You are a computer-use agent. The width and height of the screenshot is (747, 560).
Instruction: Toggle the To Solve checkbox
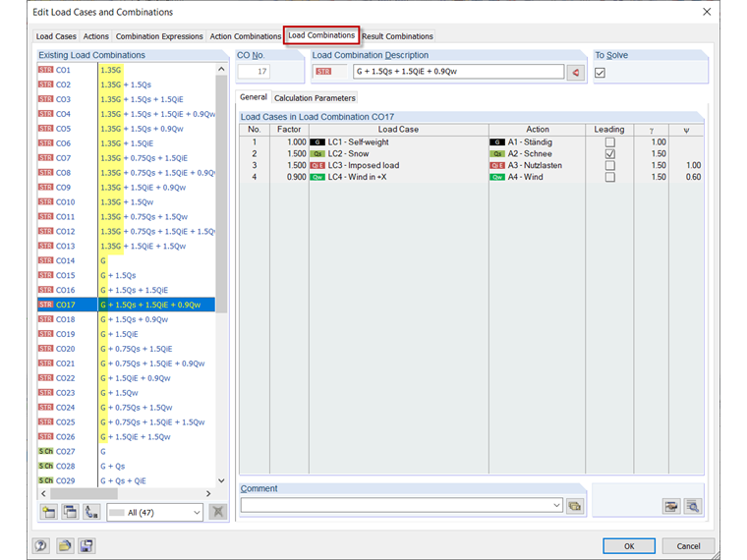pyautogui.click(x=601, y=73)
